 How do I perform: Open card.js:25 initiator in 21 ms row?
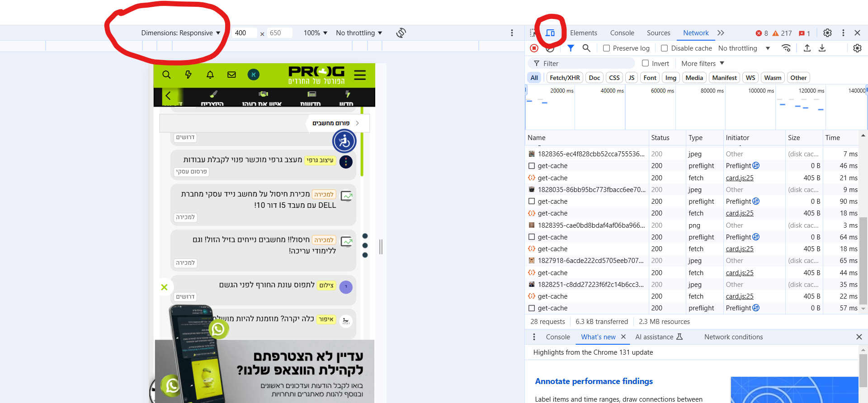(740, 178)
